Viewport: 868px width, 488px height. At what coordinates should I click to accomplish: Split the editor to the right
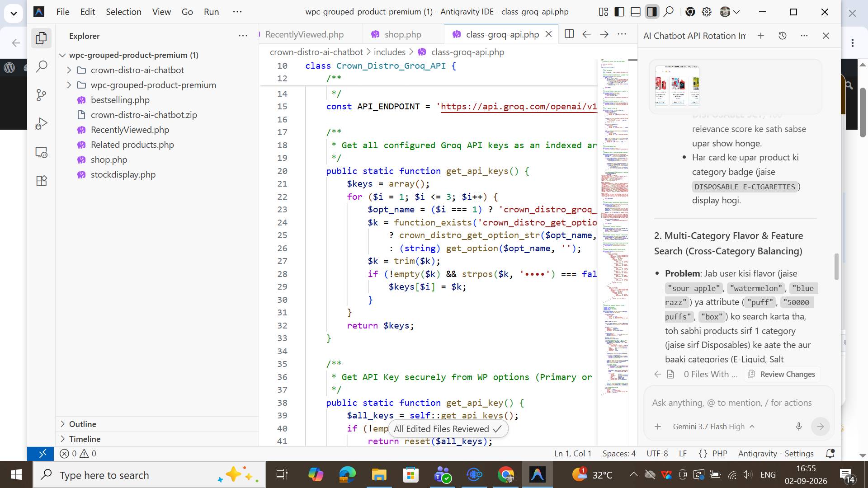(x=569, y=34)
